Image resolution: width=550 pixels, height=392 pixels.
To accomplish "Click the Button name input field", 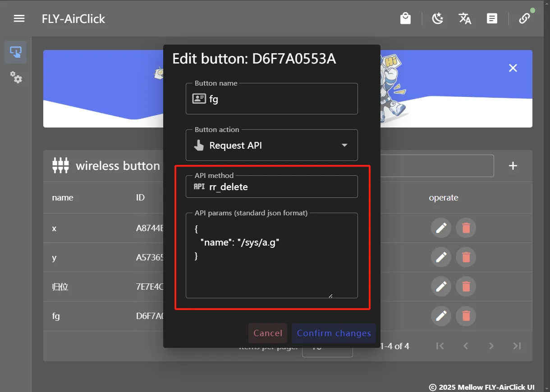I will point(280,99).
